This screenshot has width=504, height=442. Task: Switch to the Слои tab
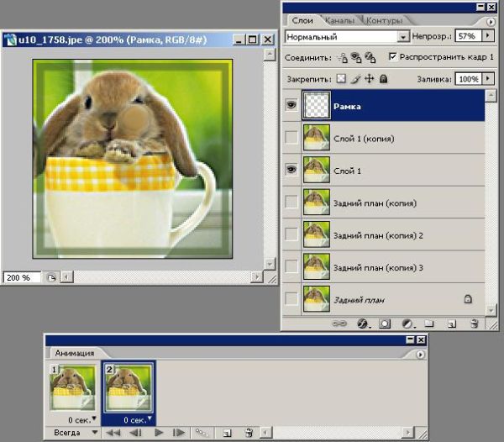302,20
